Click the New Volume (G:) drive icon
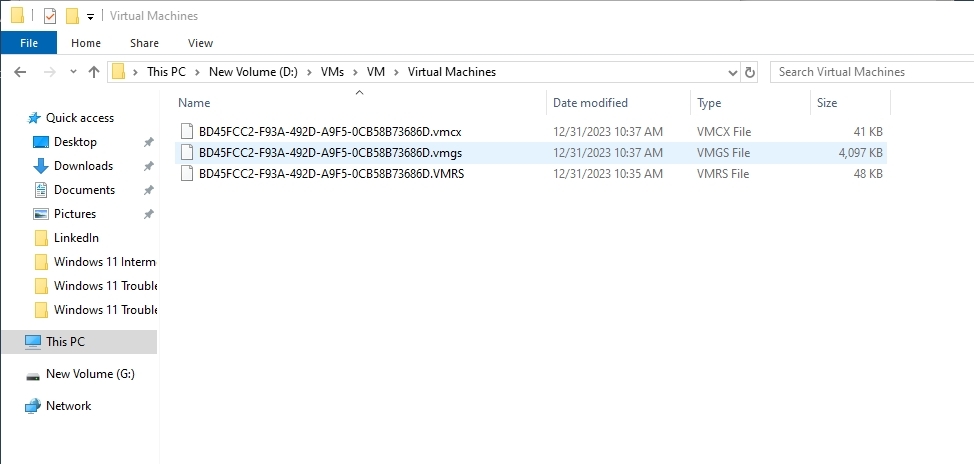 click(x=33, y=376)
